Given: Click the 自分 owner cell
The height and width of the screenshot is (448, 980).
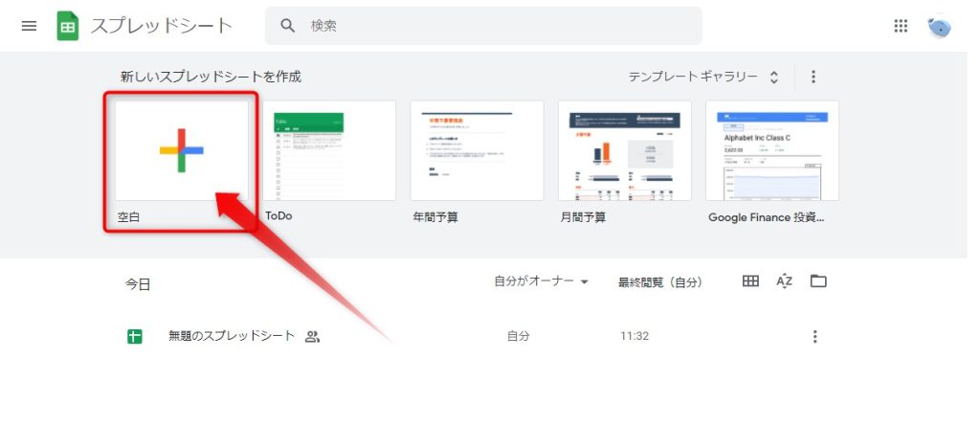Looking at the screenshot, I should [518, 336].
